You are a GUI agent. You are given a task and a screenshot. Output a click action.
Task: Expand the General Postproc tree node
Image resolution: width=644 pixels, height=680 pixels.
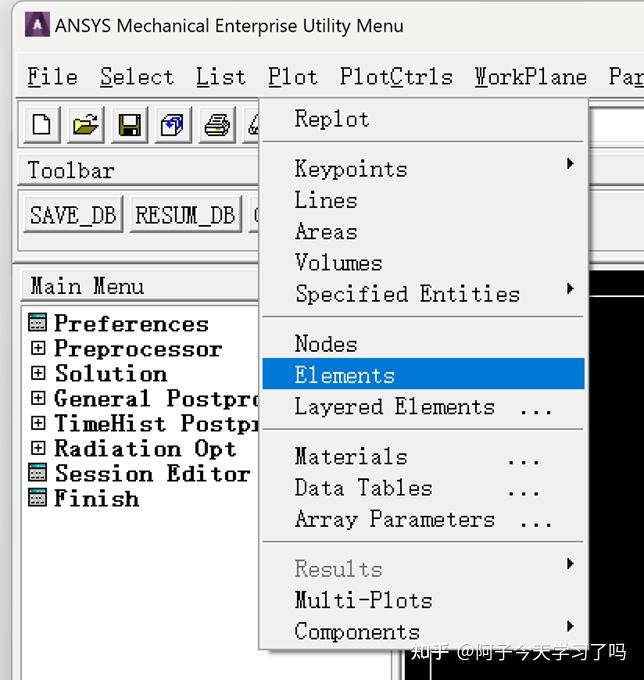[38, 399]
